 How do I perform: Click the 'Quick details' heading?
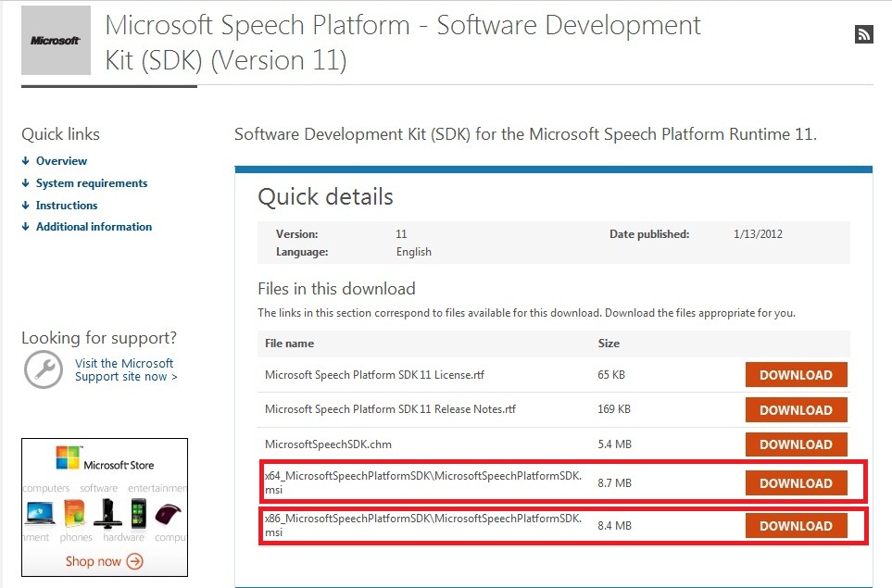(x=325, y=196)
